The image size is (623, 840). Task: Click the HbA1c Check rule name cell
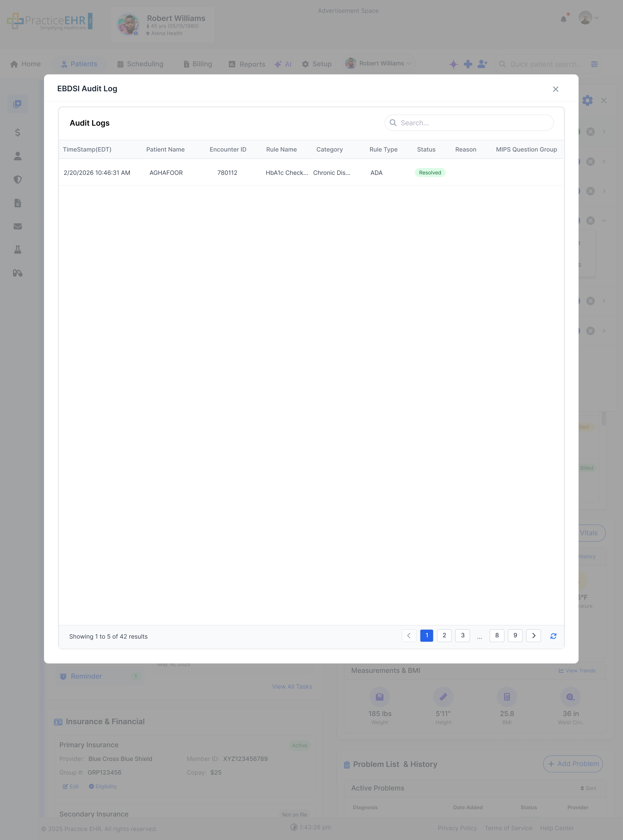[287, 173]
